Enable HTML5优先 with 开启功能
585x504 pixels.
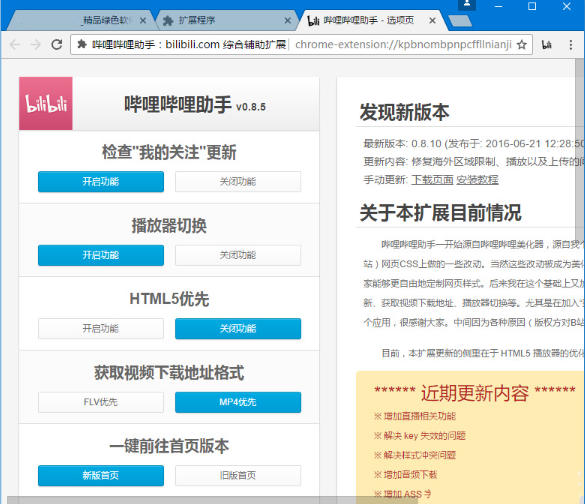pos(101,329)
